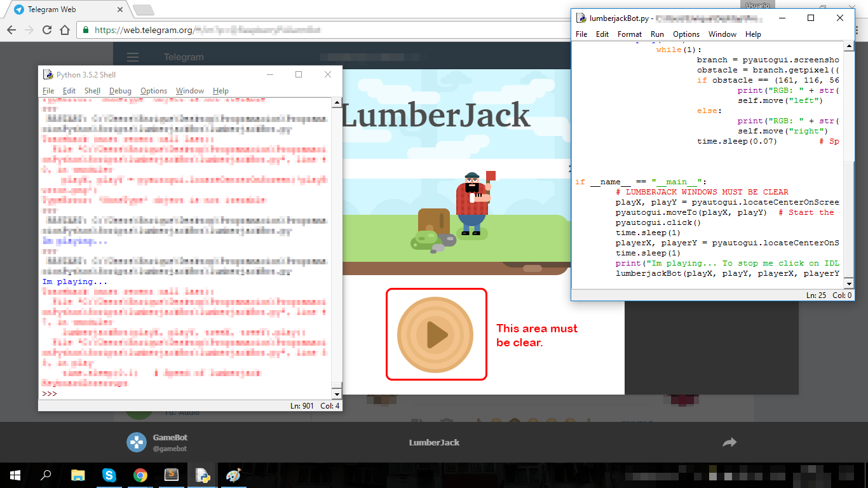Screen dimensions: 868x488
Task: Click the 'pyautogui.click()' code line
Action: (x=658, y=222)
